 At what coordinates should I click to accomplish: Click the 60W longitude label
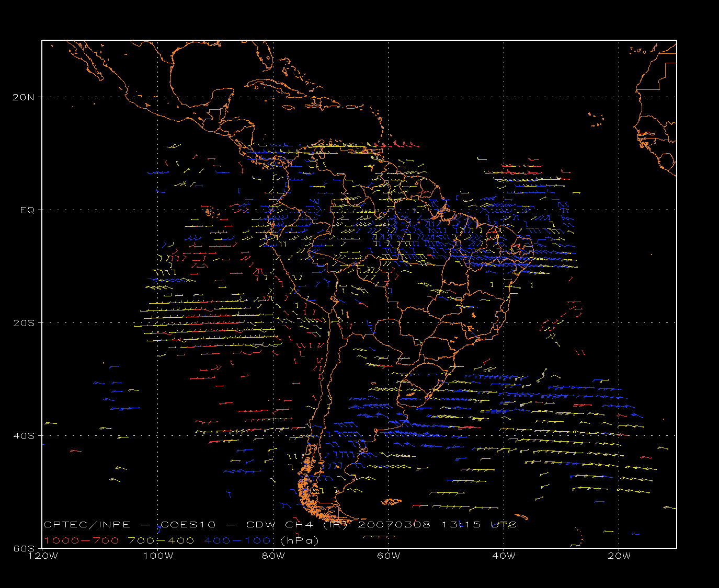pyautogui.click(x=389, y=556)
